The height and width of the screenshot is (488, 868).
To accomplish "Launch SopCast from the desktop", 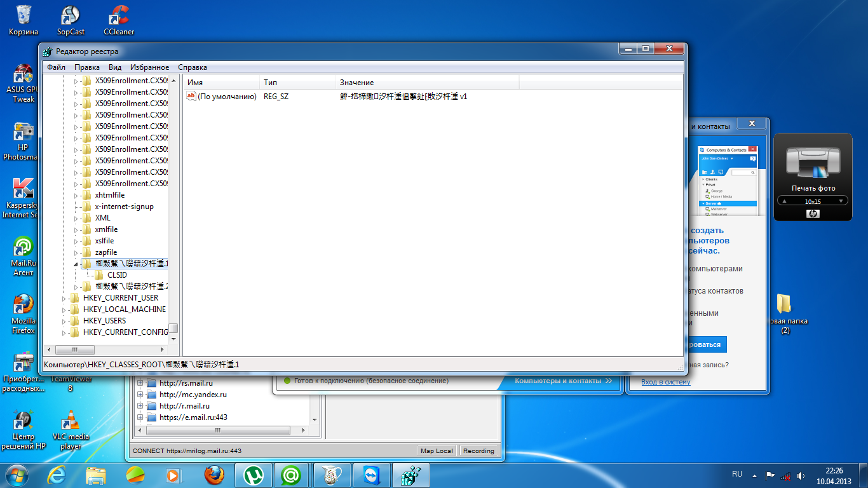I will click(x=71, y=20).
